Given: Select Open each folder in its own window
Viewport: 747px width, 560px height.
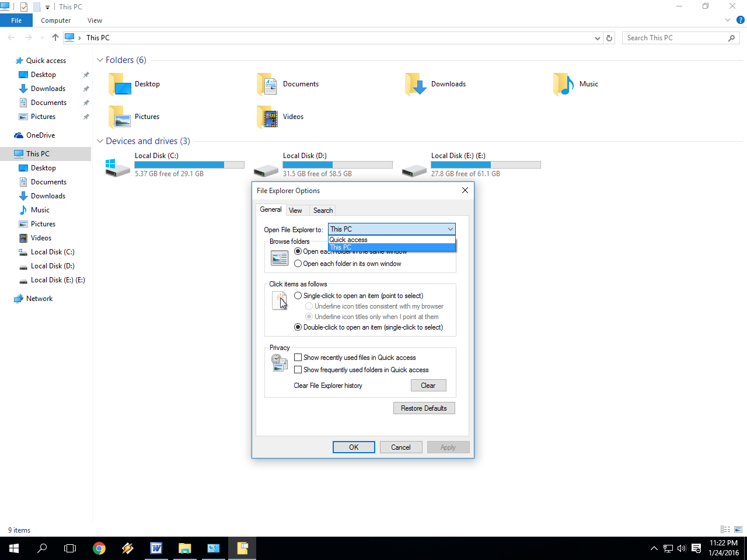Looking at the screenshot, I should pos(298,264).
